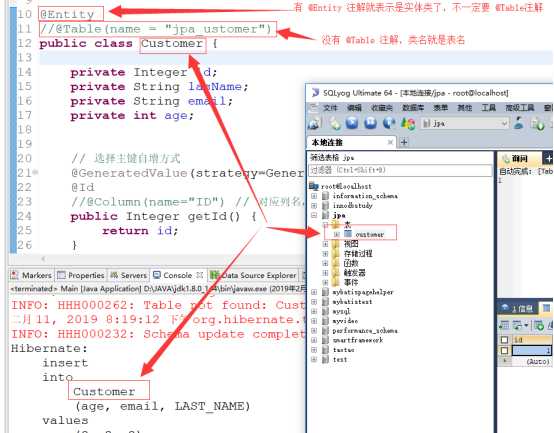This screenshot has height=433, width=554.
Task: Open the 编辑 menu in SQLyog
Action: coord(354,108)
